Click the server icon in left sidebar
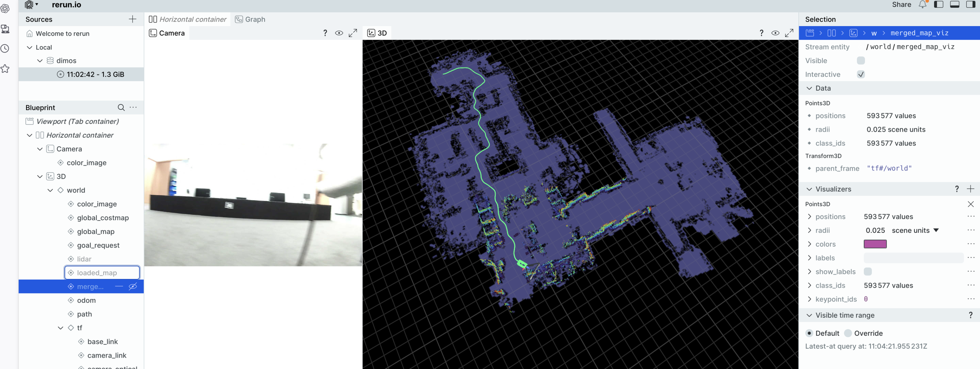980x369 pixels. [5, 29]
